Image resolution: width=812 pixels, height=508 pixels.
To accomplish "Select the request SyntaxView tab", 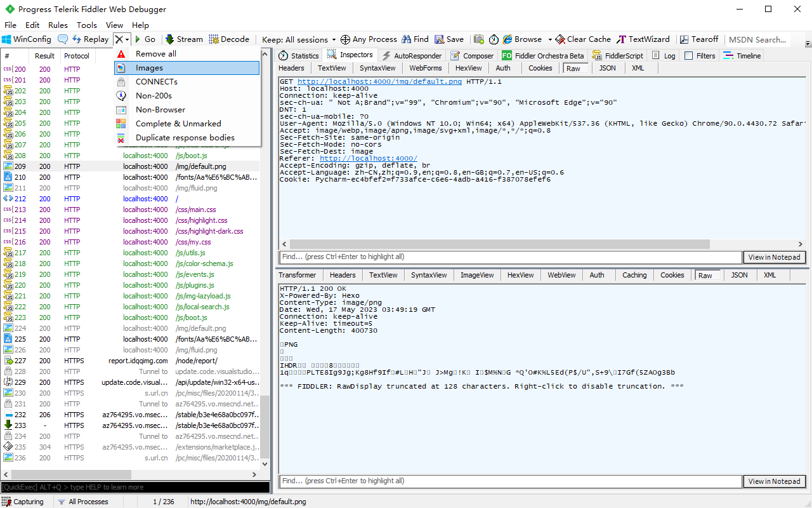I will coord(377,68).
